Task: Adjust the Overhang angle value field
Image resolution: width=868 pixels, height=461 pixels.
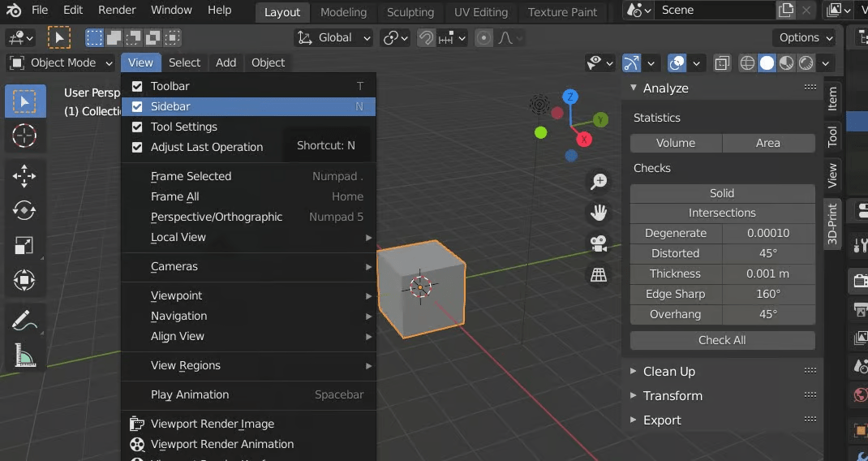Action: tap(767, 314)
